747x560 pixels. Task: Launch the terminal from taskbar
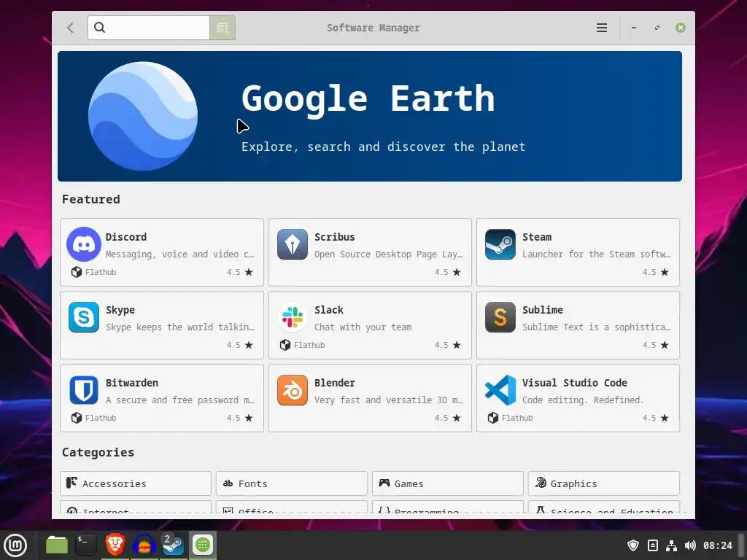pos(86,545)
